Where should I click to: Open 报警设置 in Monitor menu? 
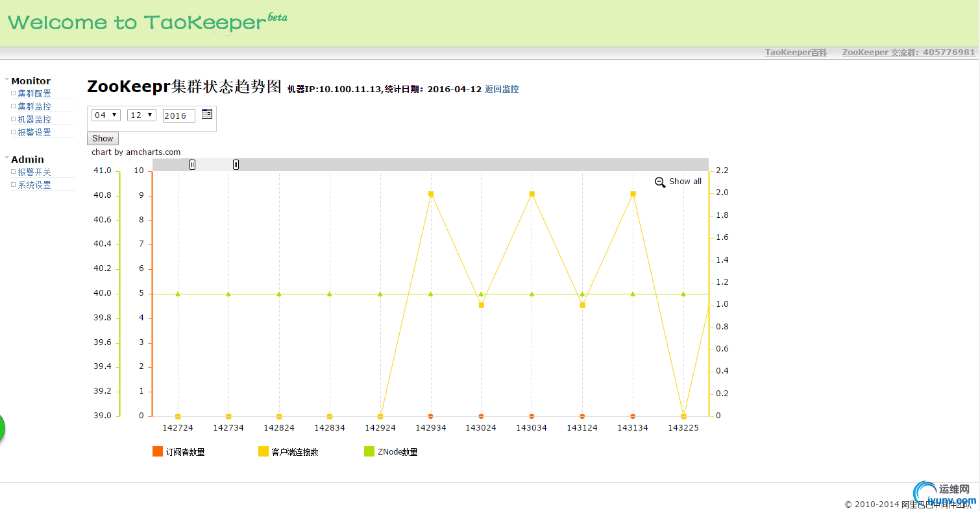click(x=34, y=132)
